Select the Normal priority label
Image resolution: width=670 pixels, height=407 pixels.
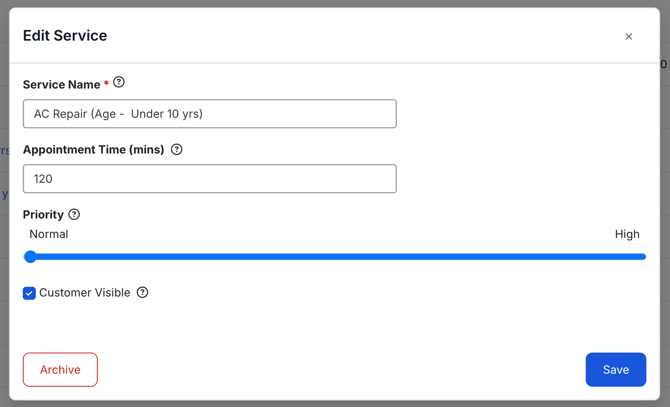point(49,234)
